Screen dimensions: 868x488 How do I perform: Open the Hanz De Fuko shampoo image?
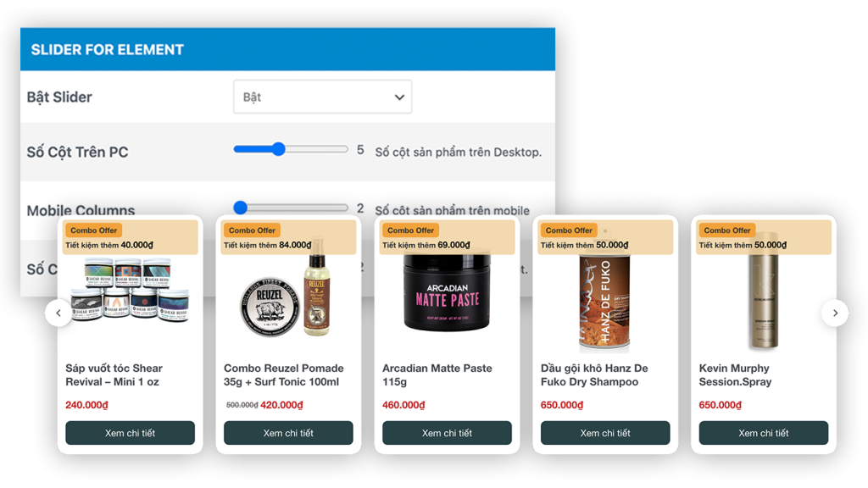coord(604,302)
